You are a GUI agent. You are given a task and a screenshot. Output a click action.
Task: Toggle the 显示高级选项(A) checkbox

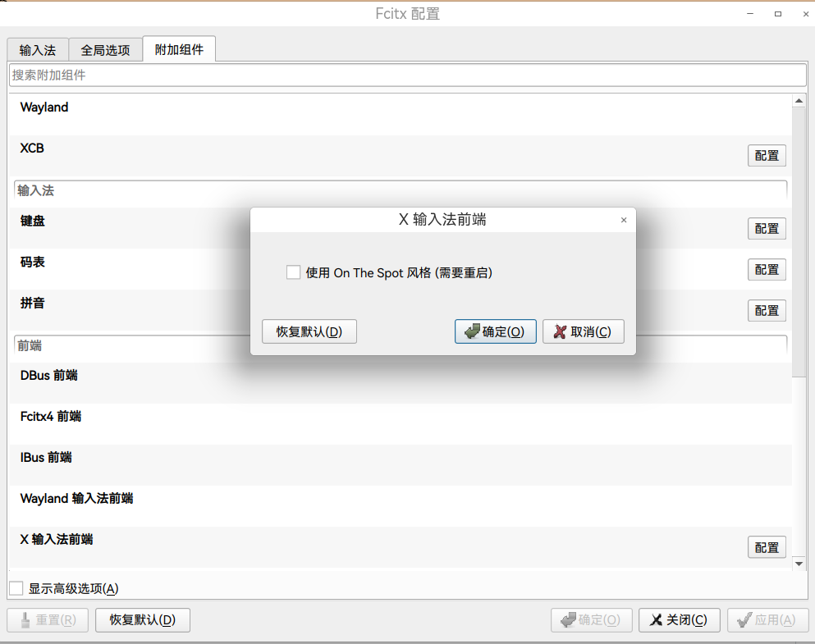tap(16, 588)
